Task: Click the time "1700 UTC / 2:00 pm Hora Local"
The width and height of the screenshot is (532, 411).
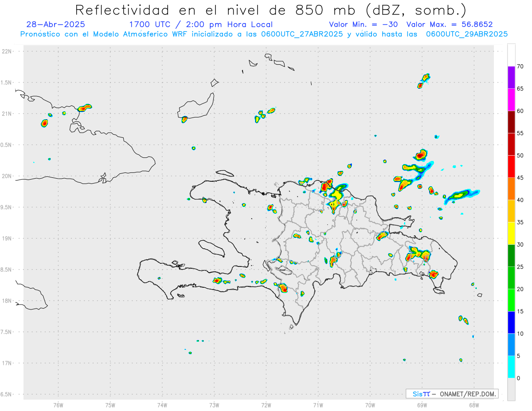Action: tap(201, 24)
